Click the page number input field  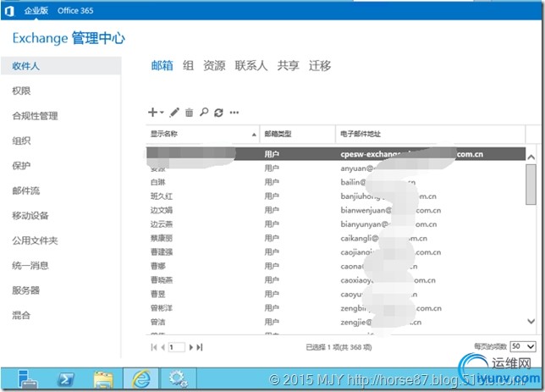click(177, 347)
